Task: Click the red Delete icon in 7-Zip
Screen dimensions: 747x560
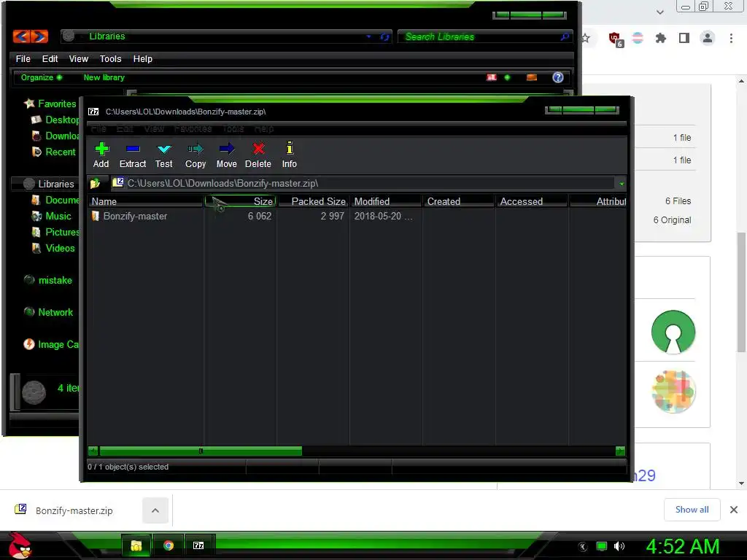Action: pyautogui.click(x=258, y=155)
